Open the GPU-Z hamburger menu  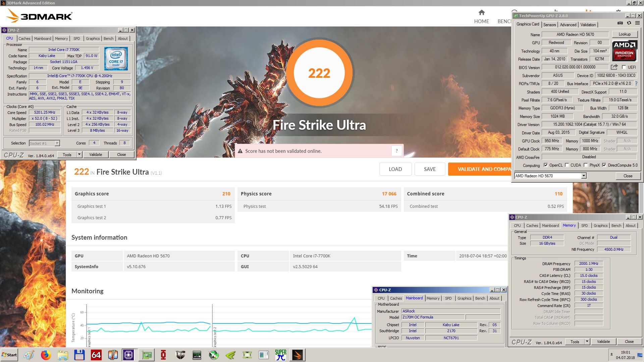pyautogui.click(x=637, y=23)
